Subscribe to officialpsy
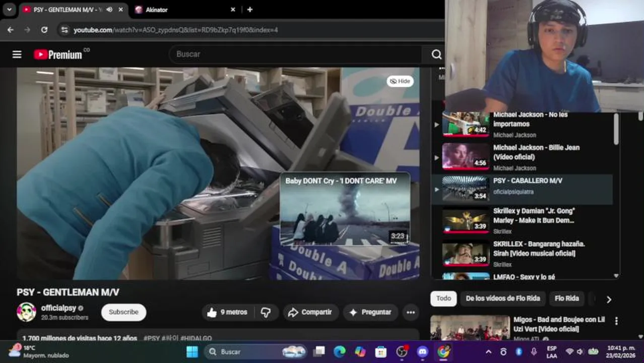Image resolution: width=644 pixels, height=363 pixels. tap(123, 312)
